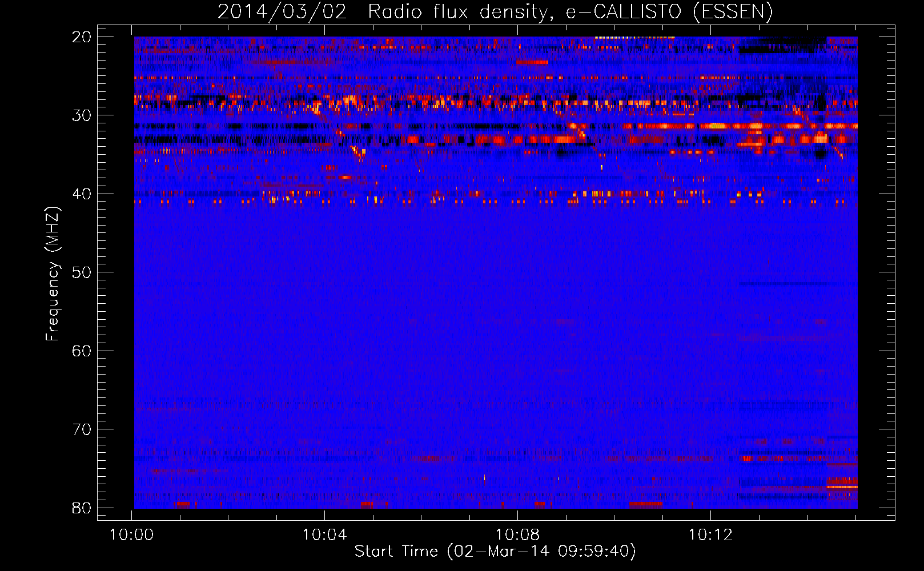Click the 10:04 time tick label

tap(325, 535)
